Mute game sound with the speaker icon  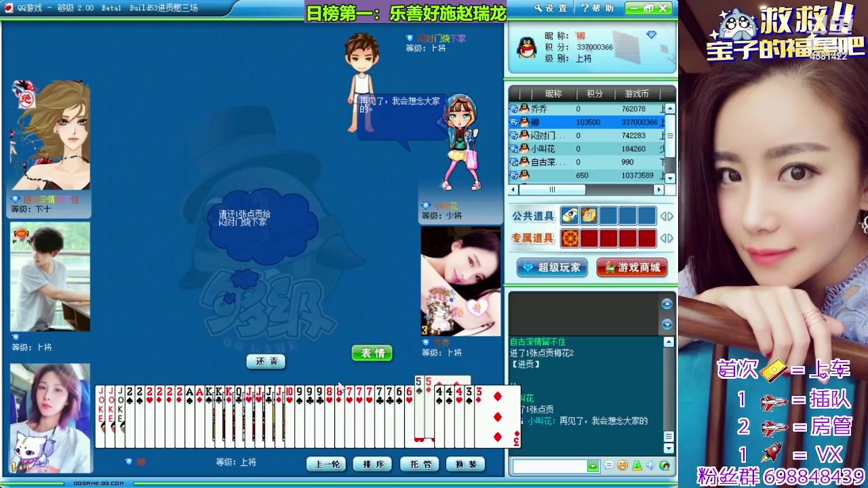coord(650,465)
